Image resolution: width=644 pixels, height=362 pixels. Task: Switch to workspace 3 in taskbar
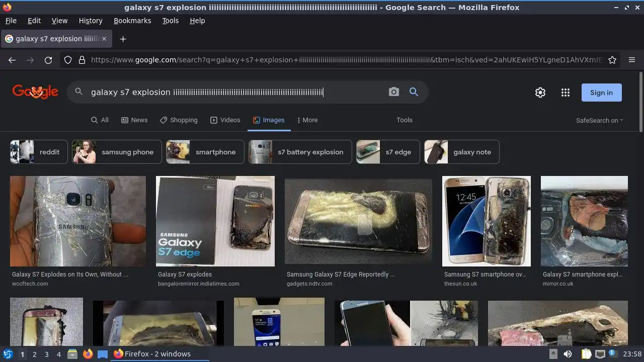click(46, 354)
